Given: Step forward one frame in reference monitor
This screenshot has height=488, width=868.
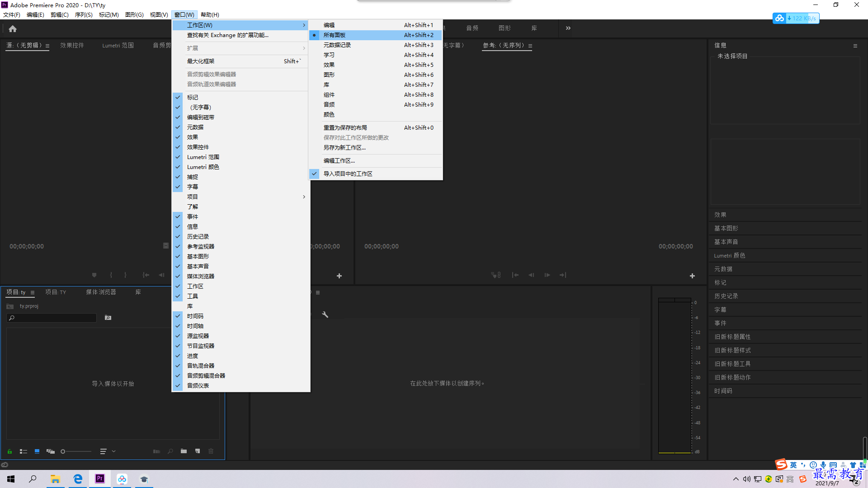Looking at the screenshot, I should click(547, 275).
